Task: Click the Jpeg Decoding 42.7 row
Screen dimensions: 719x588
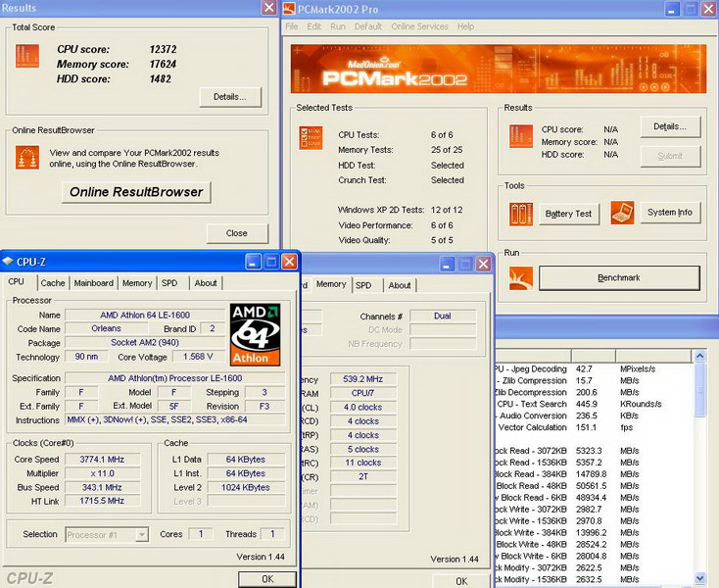Action: [595, 369]
